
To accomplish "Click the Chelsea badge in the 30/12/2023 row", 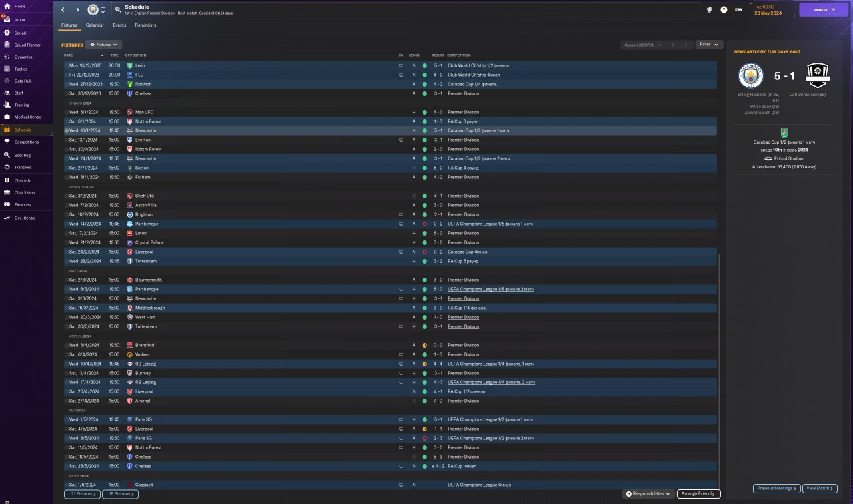I will coord(129,93).
